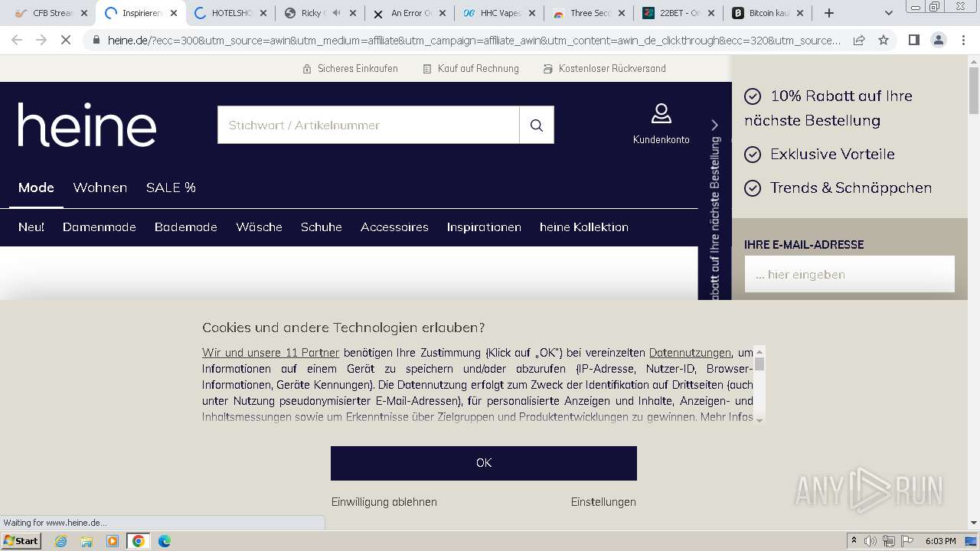Screen dimensions: 980x551
Task: Open Neu! submenu
Action: point(31,227)
